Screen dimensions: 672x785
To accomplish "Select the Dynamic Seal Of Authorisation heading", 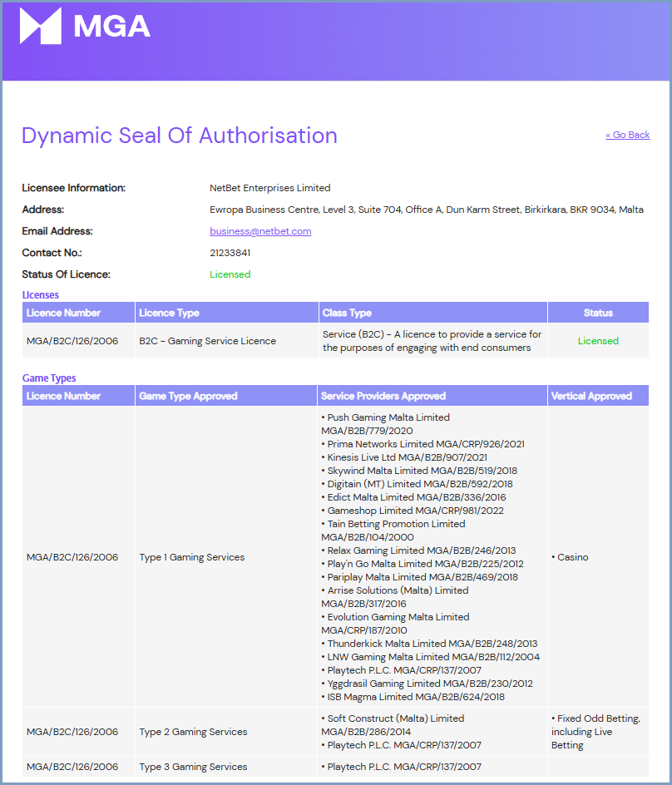I will [180, 136].
